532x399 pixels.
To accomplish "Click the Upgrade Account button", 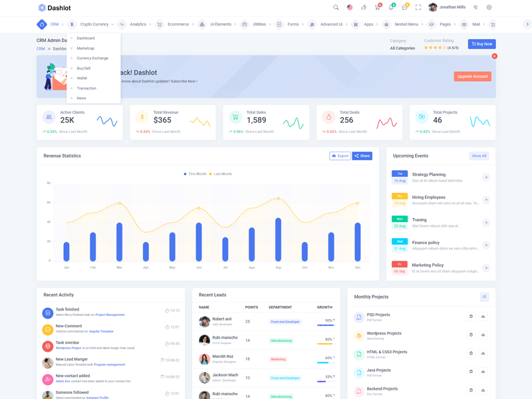I will (x=472, y=76).
